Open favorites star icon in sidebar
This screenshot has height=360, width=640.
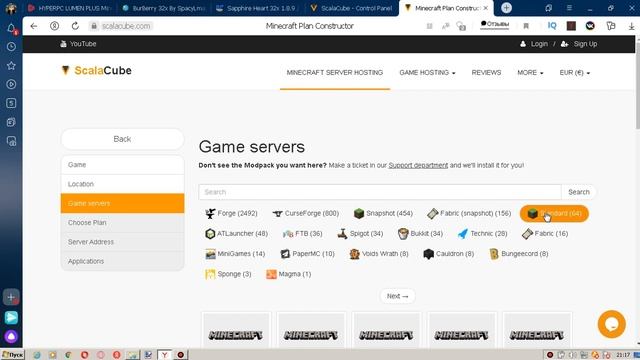point(11,66)
